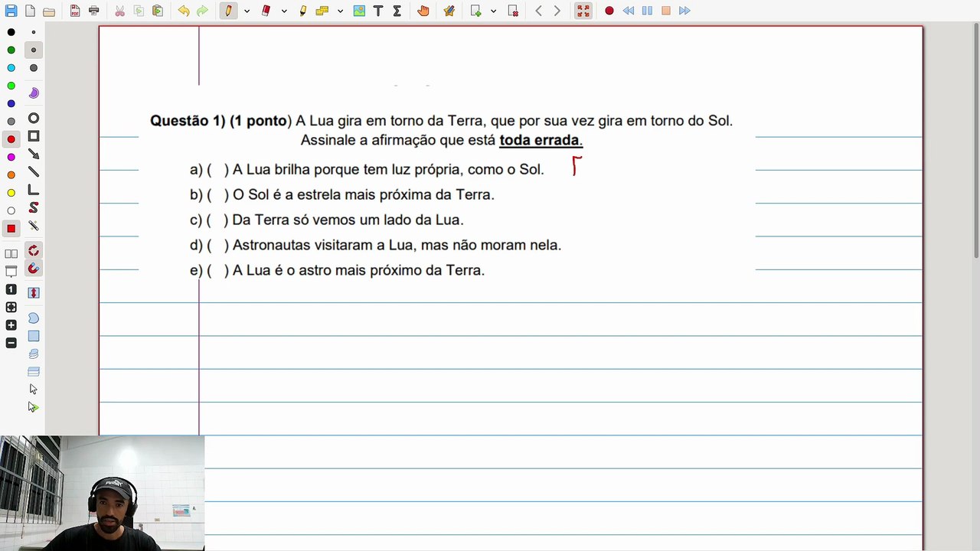Image resolution: width=980 pixels, height=551 pixels.
Task: Choose the Text tool
Action: [x=378, y=11]
